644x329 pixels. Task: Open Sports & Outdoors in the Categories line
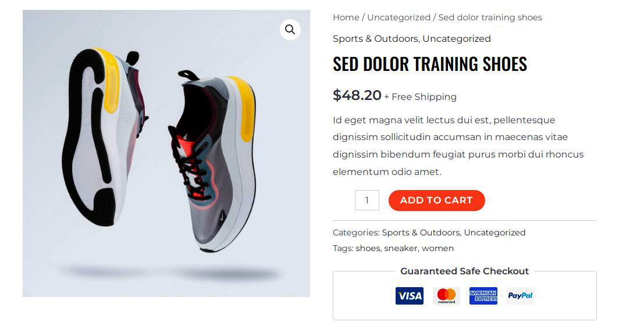point(421,233)
